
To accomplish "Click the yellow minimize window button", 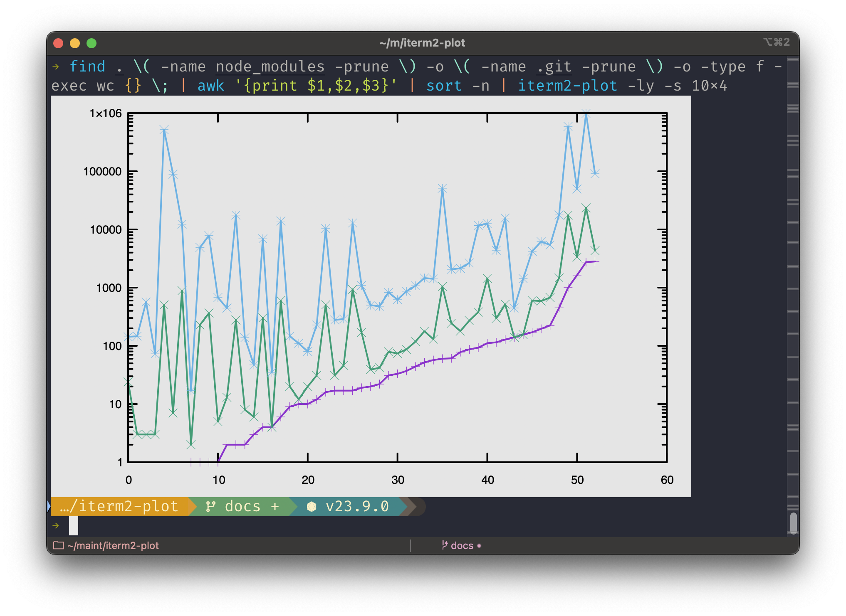I will (75, 43).
